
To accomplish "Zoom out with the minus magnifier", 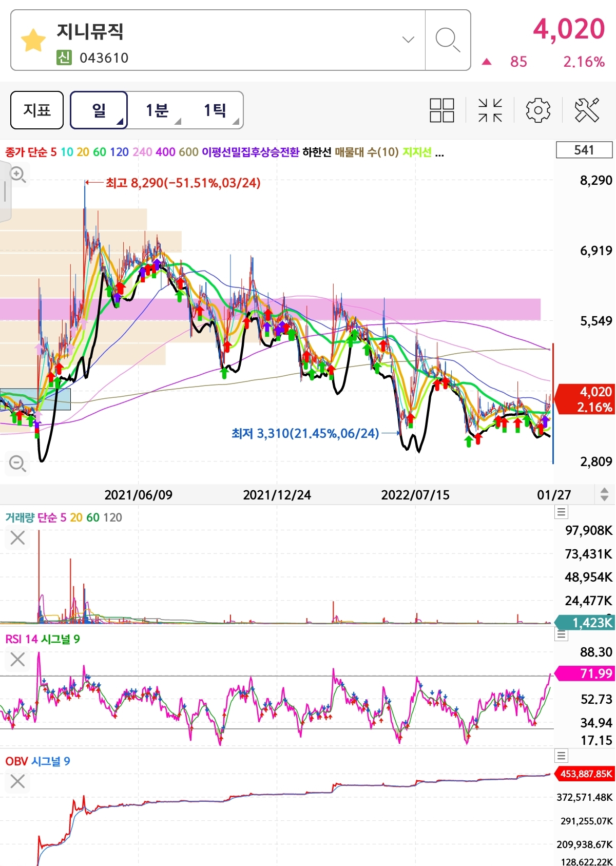I will click(18, 464).
